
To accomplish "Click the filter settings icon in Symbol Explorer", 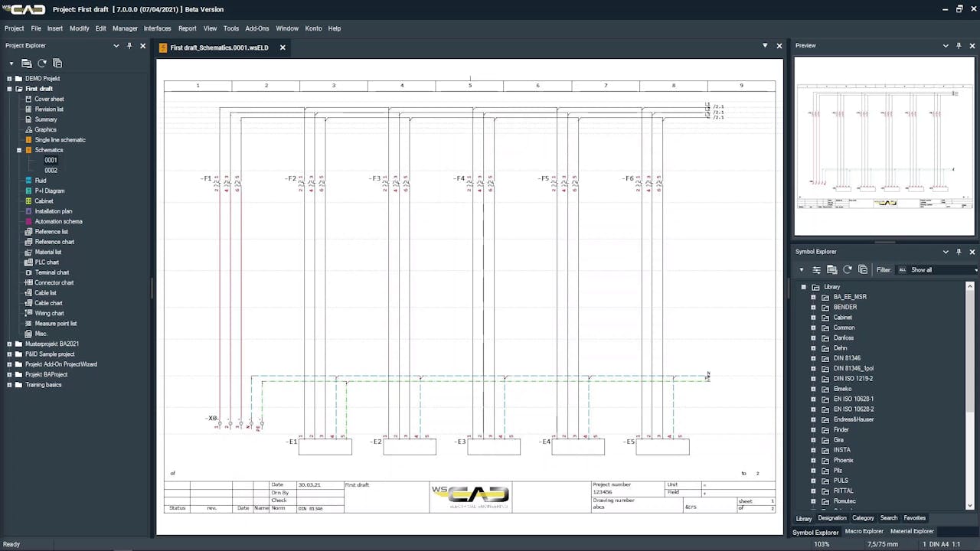I will click(817, 269).
